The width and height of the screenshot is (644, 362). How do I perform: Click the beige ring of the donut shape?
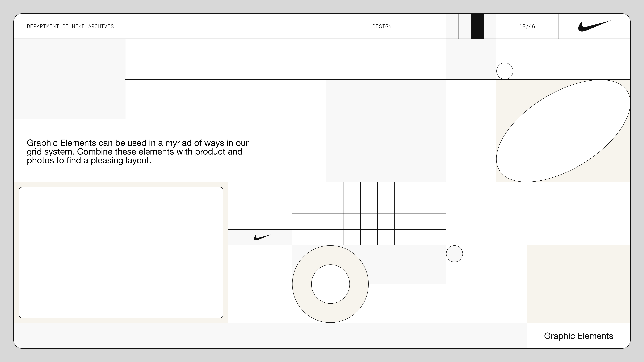pos(302,284)
